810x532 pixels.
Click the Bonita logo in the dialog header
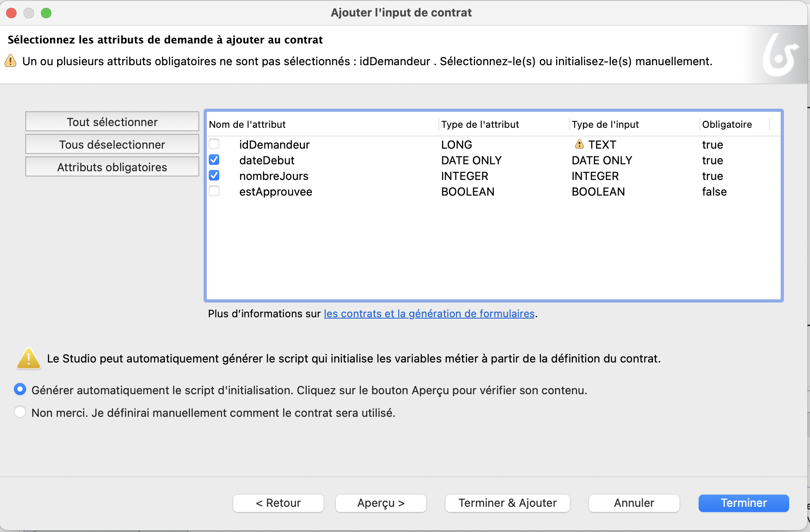pyautogui.click(x=781, y=55)
